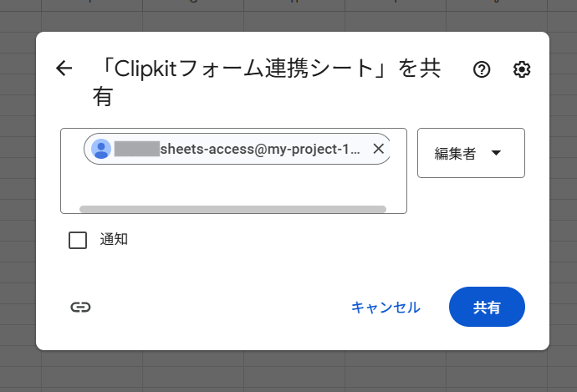Remove the sheets-access recipient chip
Screen dimensions: 577x392
(378, 149)
